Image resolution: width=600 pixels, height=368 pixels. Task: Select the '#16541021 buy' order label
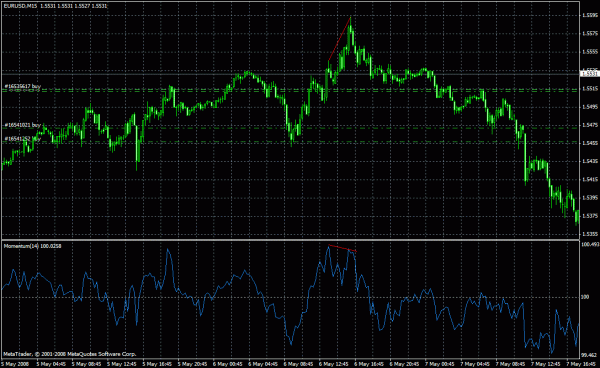(23, 125)
